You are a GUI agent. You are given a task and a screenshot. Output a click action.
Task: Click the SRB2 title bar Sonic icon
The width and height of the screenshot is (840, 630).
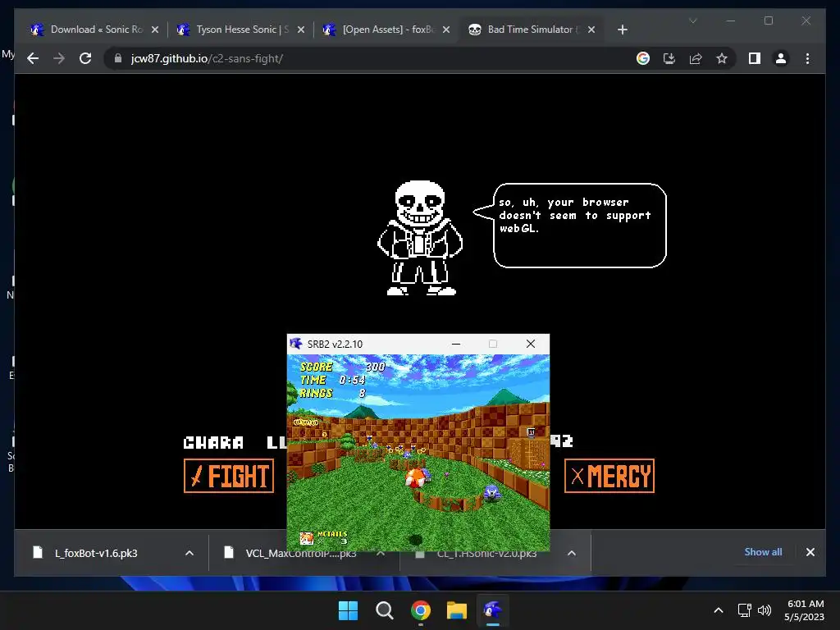point(295,344)
